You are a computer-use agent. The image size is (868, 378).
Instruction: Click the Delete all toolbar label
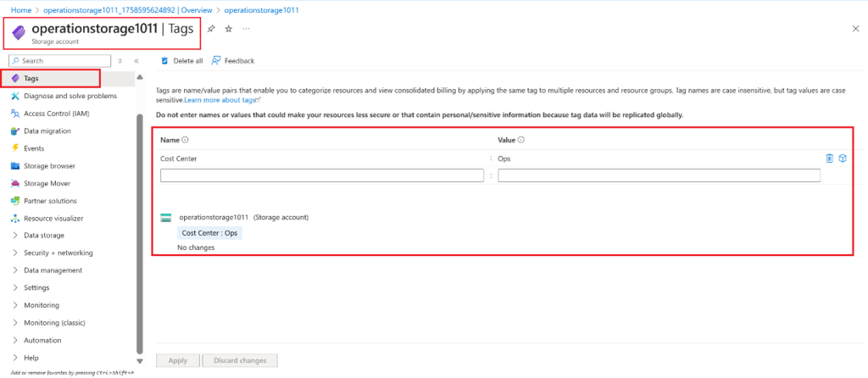coord(187,61)
